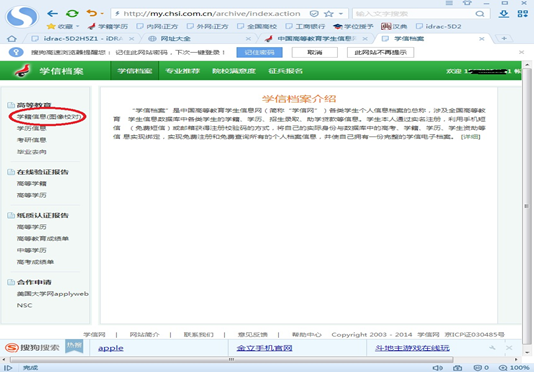Expand the 收藏 favorites dropdown arrow
This screenshot has height=372, width=534.
click(x=78, y=26)
